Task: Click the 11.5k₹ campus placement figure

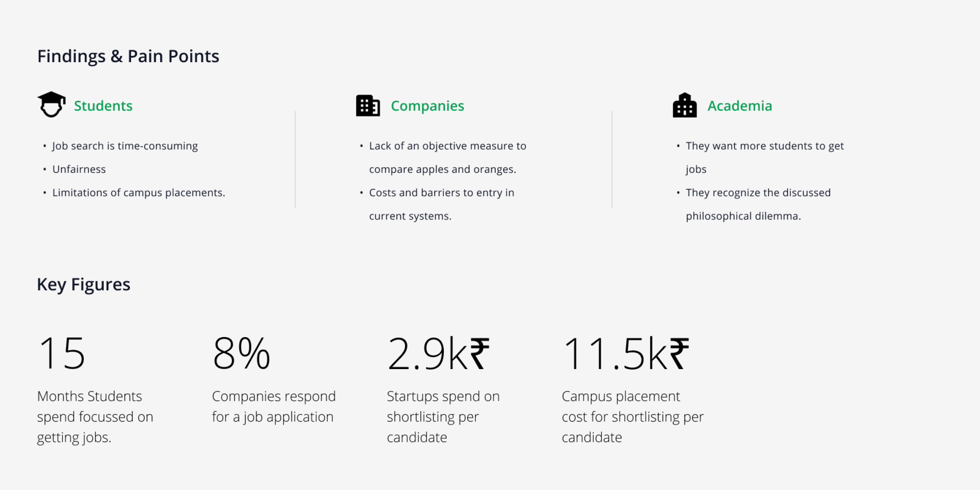Action: (626, 353)
